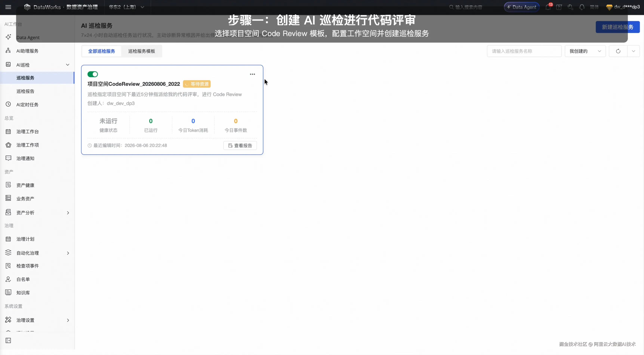Open the 我创建的 filter dropdown

point(585,51)
